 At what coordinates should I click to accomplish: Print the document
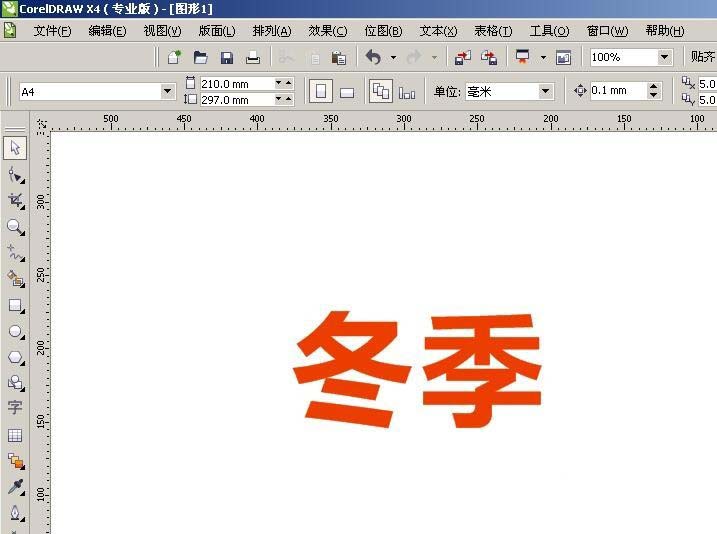[253, 57]
